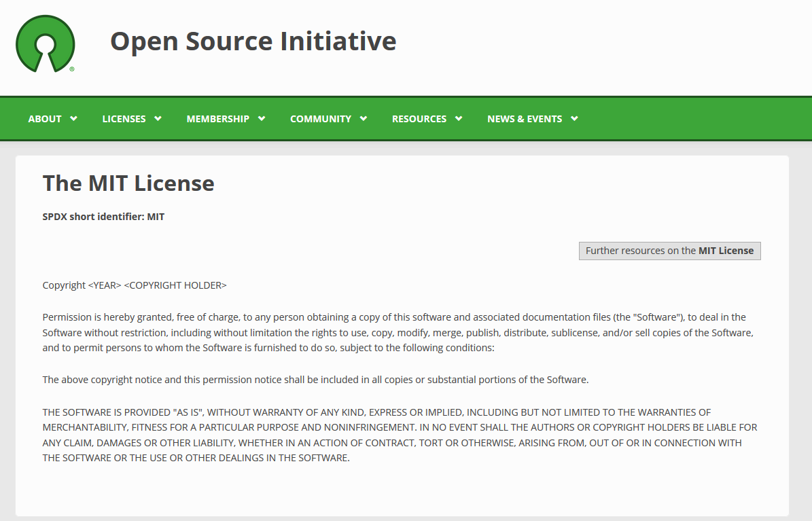This screenshot has height=521, width=812.
Task: Open the News & Events menu
Action: 524,119
